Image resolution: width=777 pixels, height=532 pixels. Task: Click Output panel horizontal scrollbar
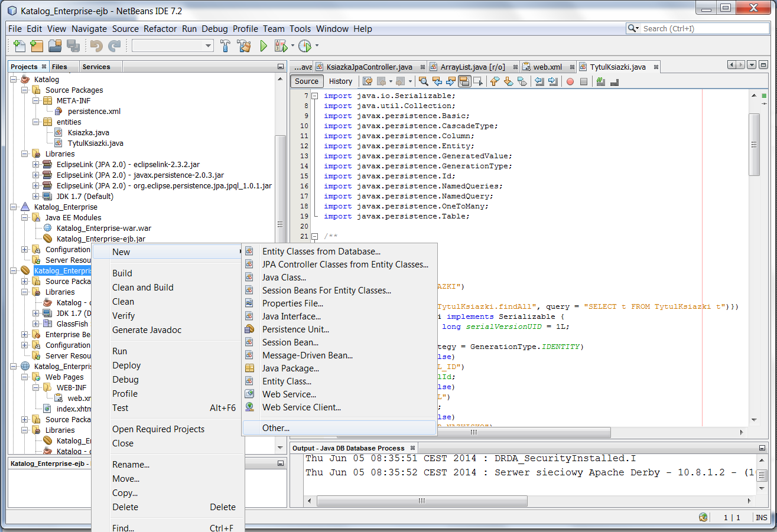(421, 501)
